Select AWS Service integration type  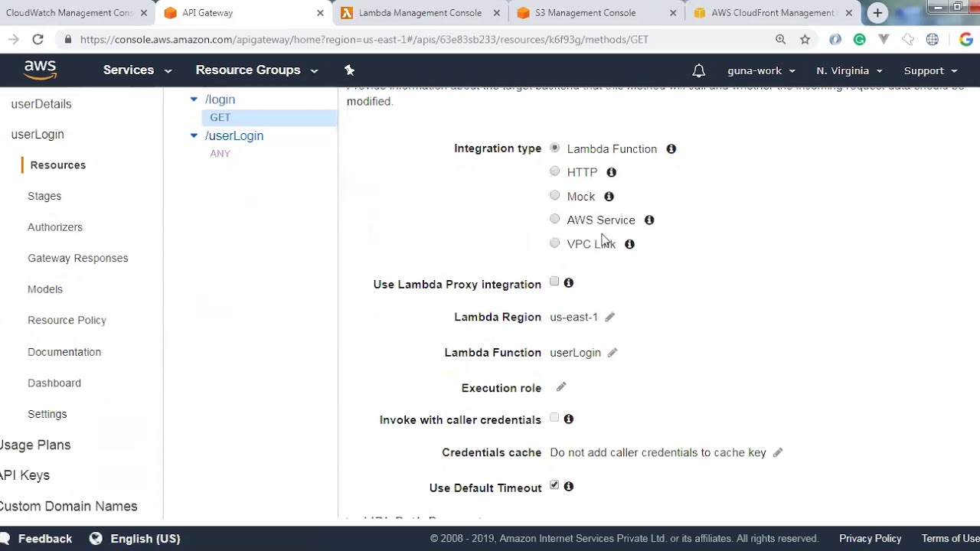[x=554, y=219]
